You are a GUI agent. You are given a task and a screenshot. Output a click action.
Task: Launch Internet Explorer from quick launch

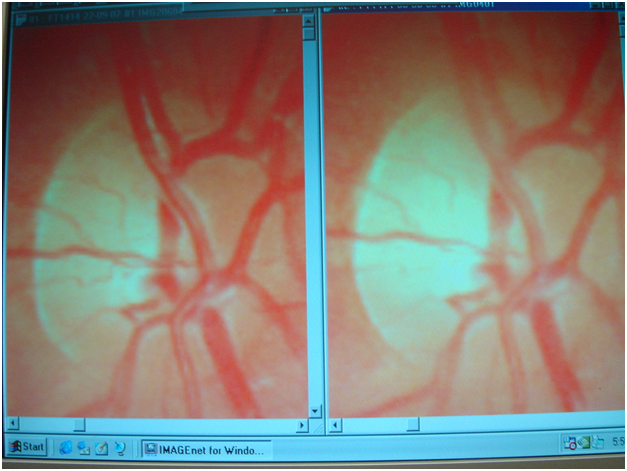pos(66,447)
